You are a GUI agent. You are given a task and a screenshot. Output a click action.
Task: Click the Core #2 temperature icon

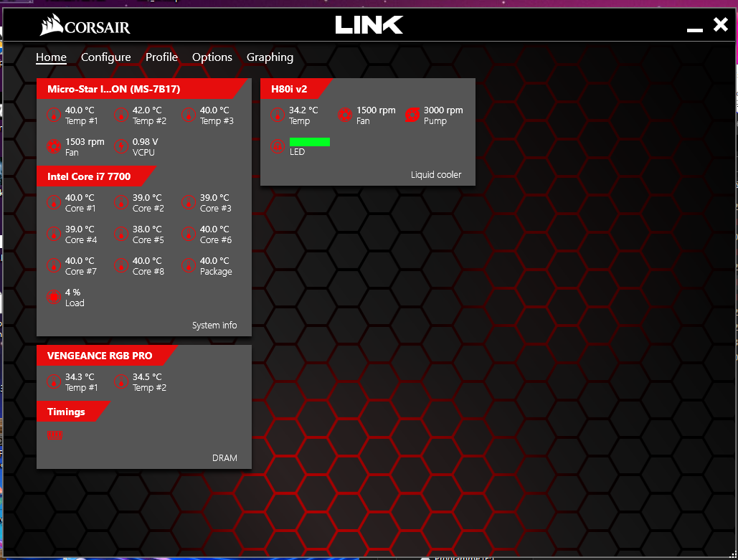tap(121, 202)
